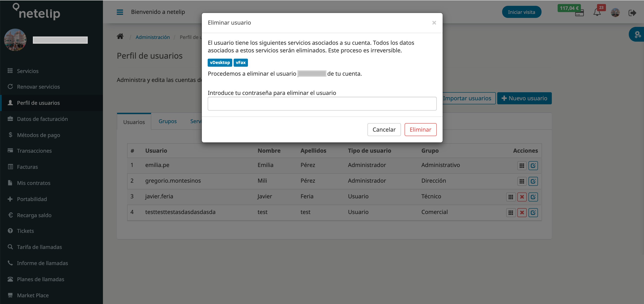This screenshot has width=644, height=304.
Task: Click the Grupo column header
Action: coord(430,151)
